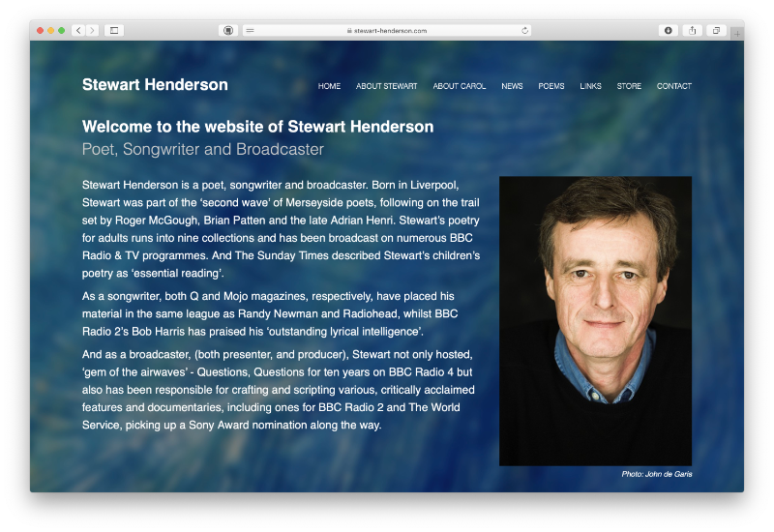Click the stewart-henderson.com address field
The image size is (774, 532).
[x=388, y=31]
